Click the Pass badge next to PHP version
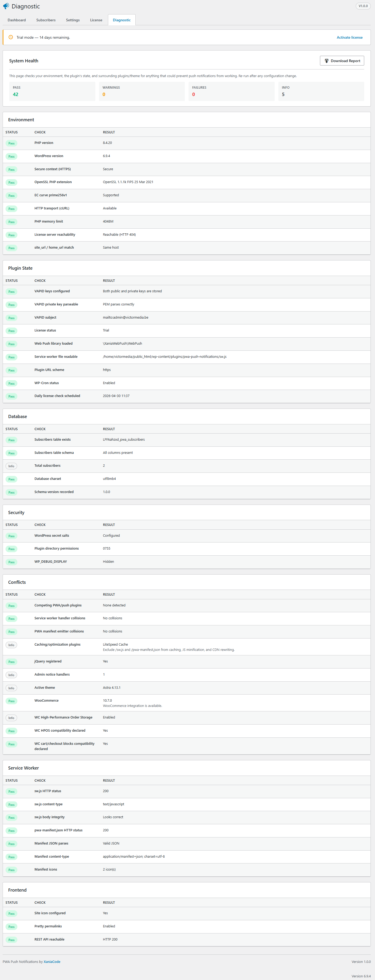The image size is (375, 980). click(11, 143)
